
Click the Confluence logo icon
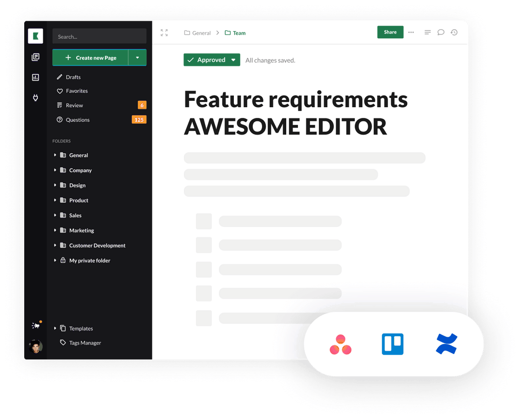tap(447, 344)
